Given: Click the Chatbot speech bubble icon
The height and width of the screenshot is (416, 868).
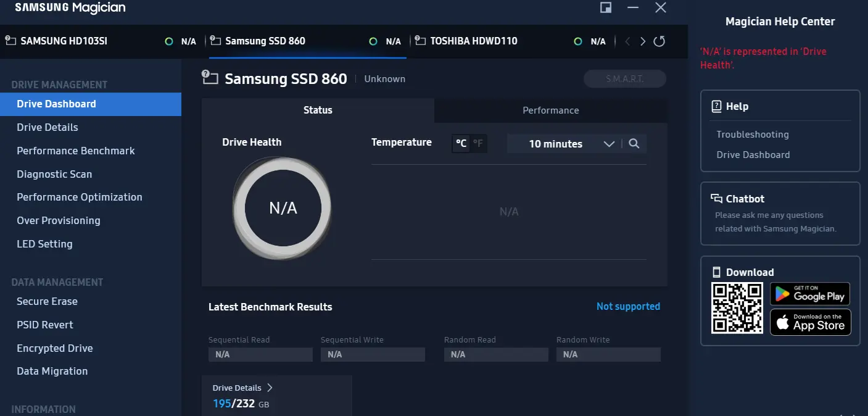Looking at the screenshot, I should 716,199.
